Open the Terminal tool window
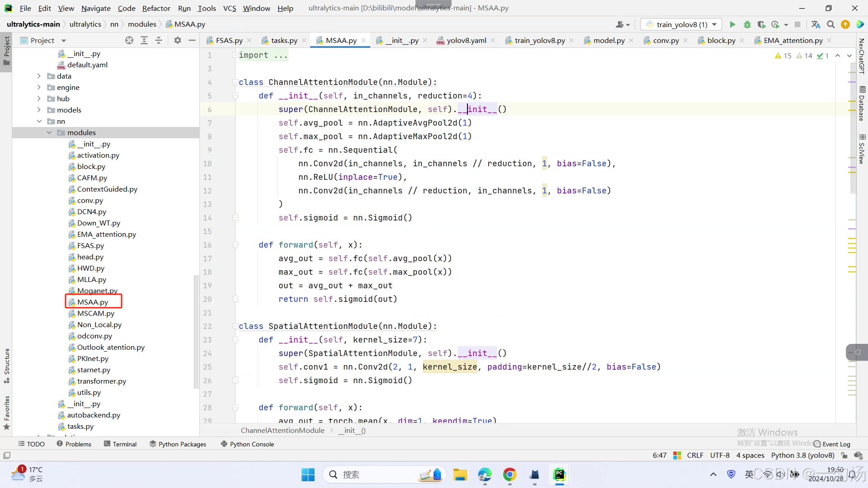The height and width of the screenshot is (488, 868). [120, 444]
